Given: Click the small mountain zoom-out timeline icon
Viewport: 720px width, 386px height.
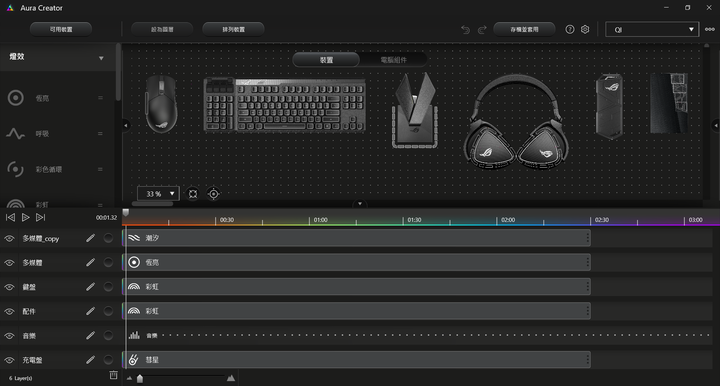Looking at the screenshot, I should [x=129, y=378].
